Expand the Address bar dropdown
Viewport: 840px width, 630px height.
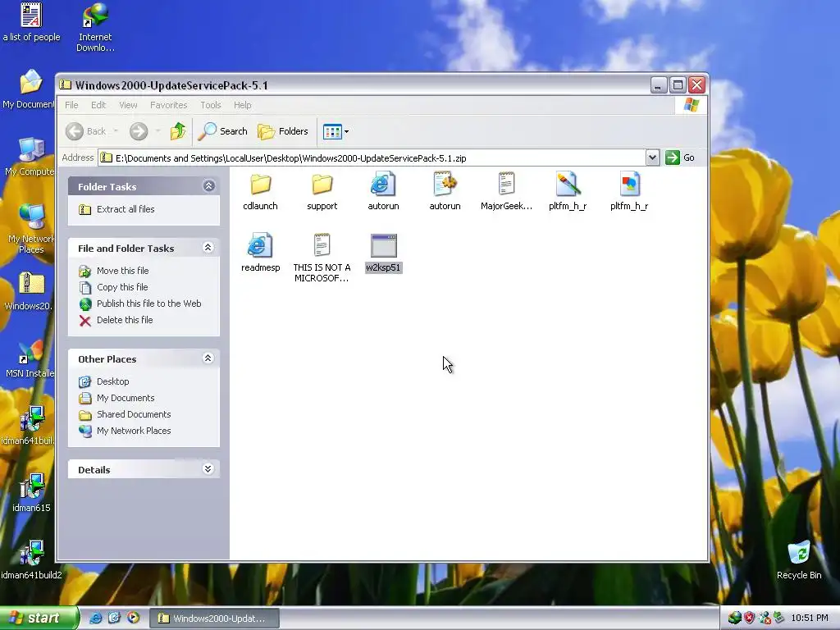652,157
